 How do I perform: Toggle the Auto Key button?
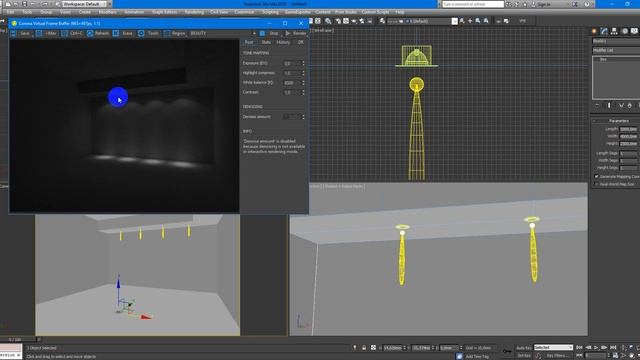[x=524, y=348]
